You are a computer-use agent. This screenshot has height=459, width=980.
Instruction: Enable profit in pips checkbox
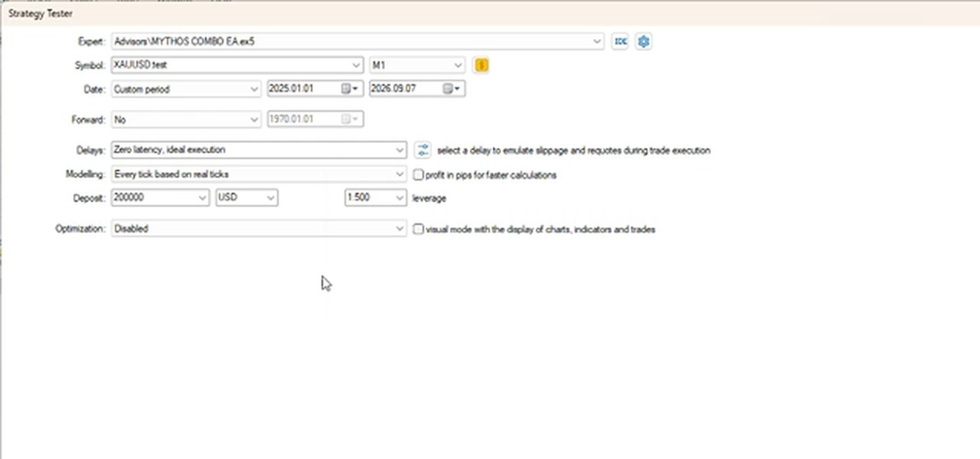pyautogui.click(x=418, y=174)
